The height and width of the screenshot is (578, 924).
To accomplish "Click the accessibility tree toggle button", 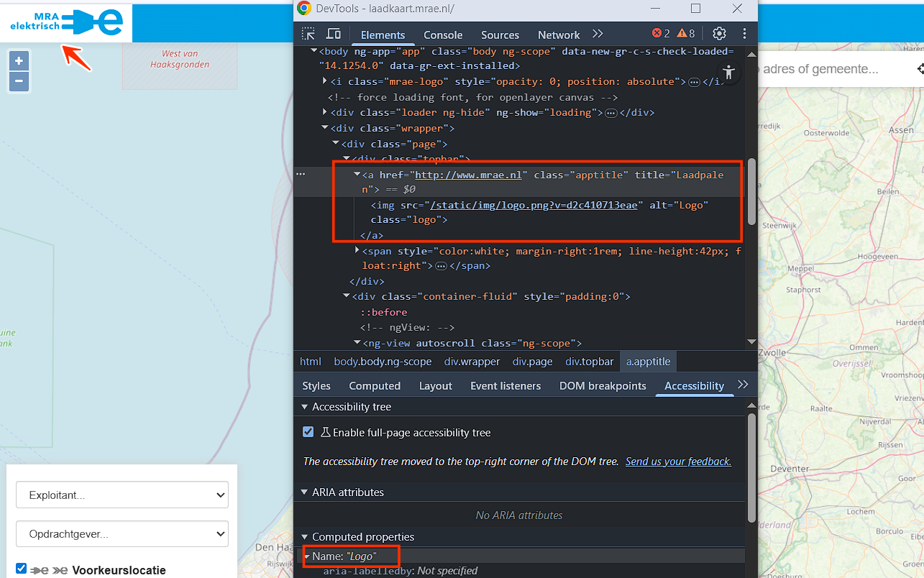I will [729, 72].
